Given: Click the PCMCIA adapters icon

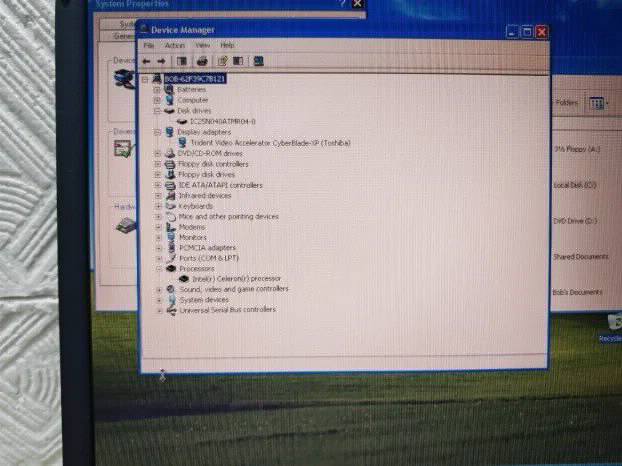Looking at the screenshot, I should (171, 248).
